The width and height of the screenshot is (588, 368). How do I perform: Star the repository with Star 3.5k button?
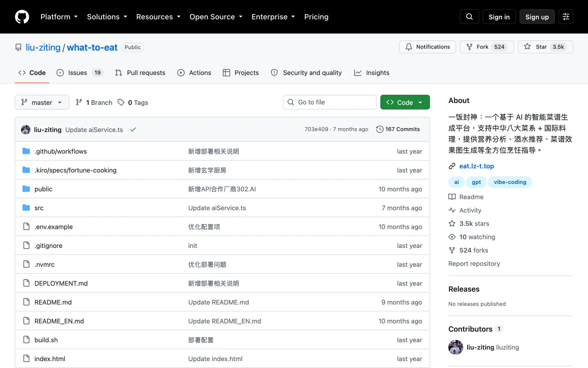(545, 47)
